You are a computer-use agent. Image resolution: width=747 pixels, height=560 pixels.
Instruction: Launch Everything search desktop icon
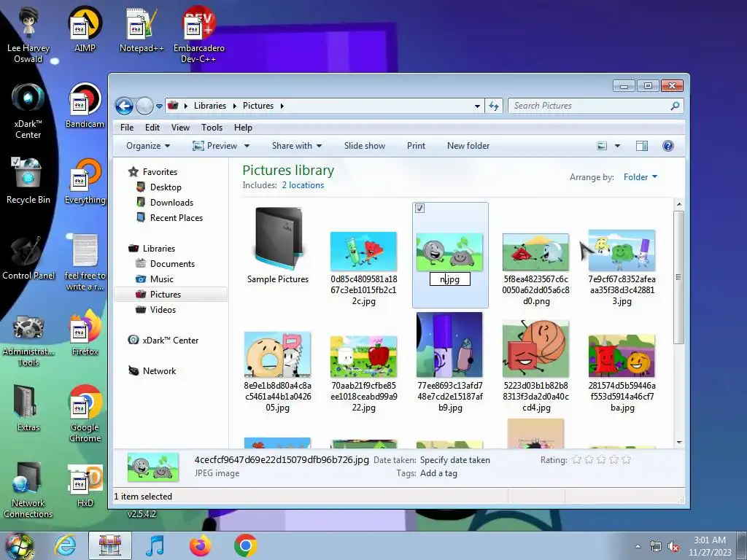(85, 181)
